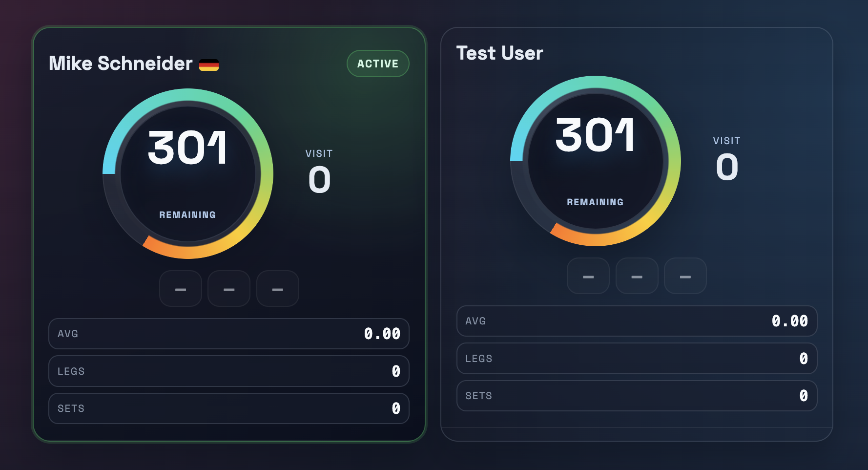
Task: Expand the LEGS row for Test User
Action: (x=637, y=358)
